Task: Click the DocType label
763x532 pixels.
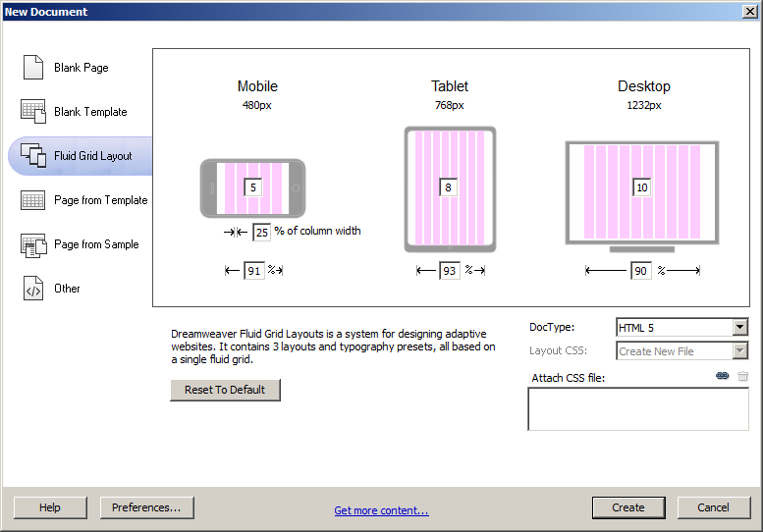Action: pos(552,327)
